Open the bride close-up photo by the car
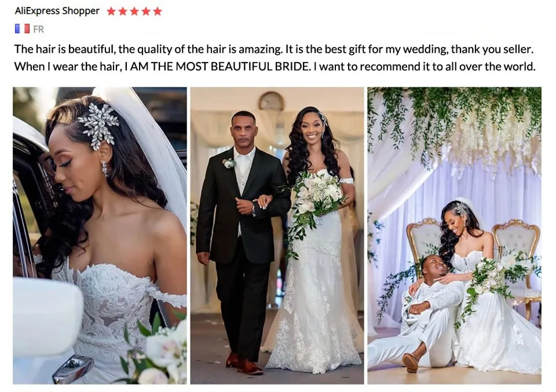The height and width of the screenshot is (392, 556). pos(100,235)
